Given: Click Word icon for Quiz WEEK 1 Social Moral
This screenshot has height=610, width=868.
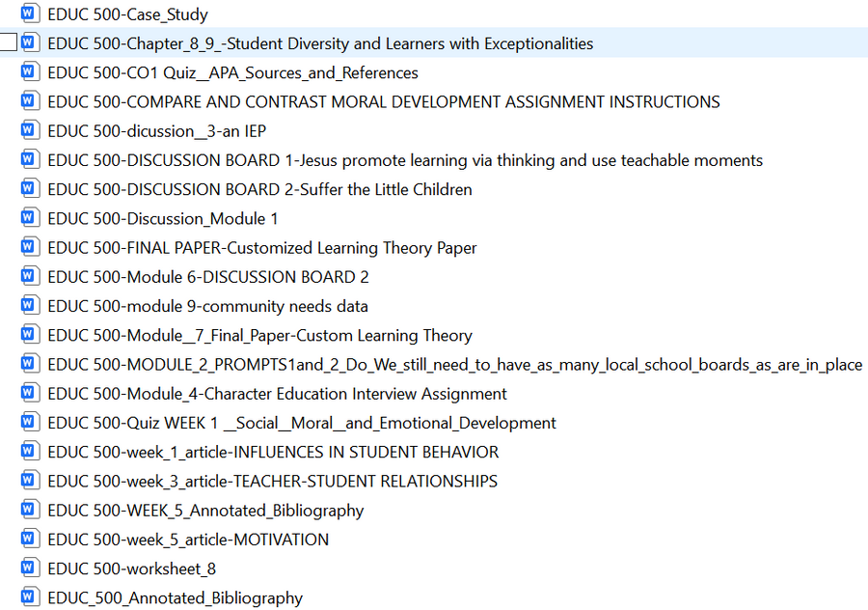Looking at the screenshot, I should pyautogui.click(x=30, y=422).
